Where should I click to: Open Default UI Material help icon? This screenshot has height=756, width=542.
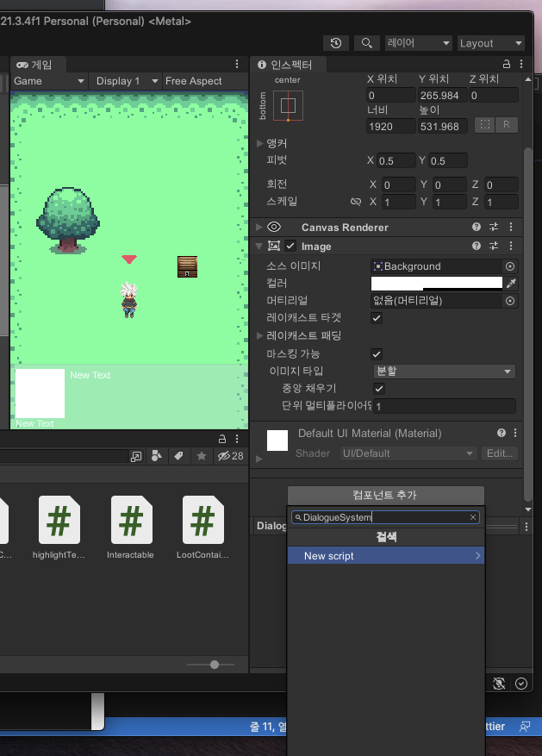[x=502, y=433]
